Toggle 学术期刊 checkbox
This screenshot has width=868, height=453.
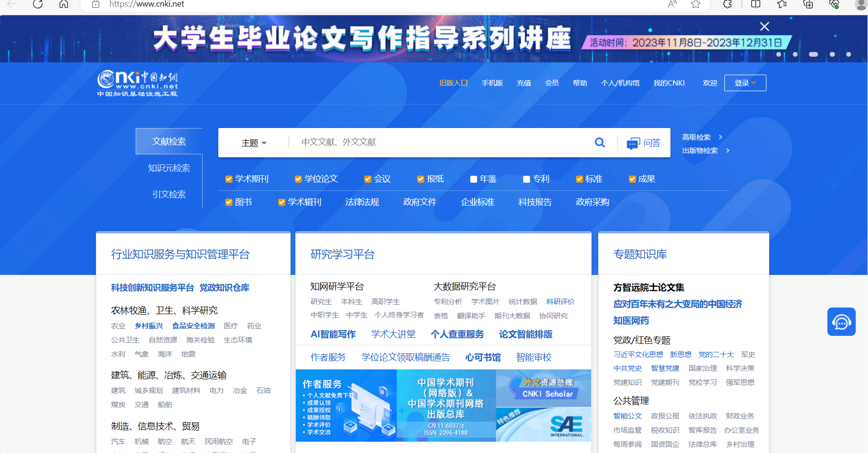tap(229, 179)
